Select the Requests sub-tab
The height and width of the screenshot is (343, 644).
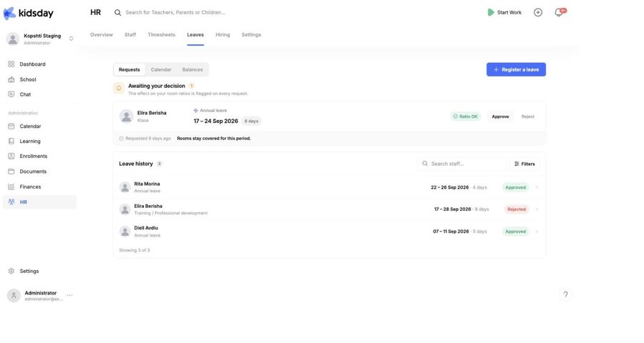coord(130,70)
